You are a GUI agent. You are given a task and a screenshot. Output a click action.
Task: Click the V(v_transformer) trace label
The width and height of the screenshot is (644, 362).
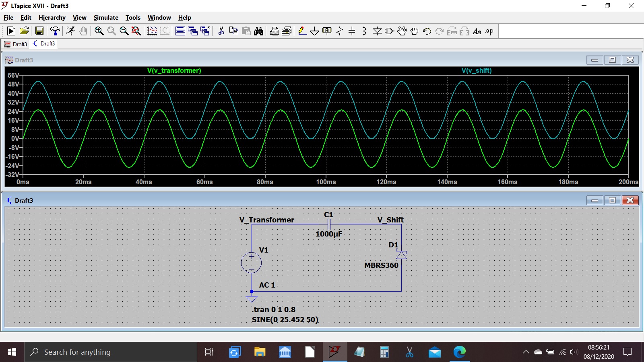point(174,71)
